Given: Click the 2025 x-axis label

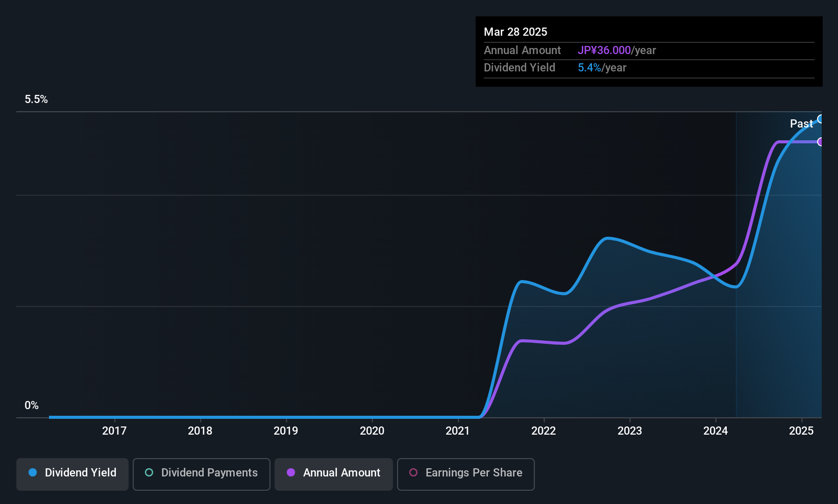Looking at the screenshot, I should tap(801, 431).
